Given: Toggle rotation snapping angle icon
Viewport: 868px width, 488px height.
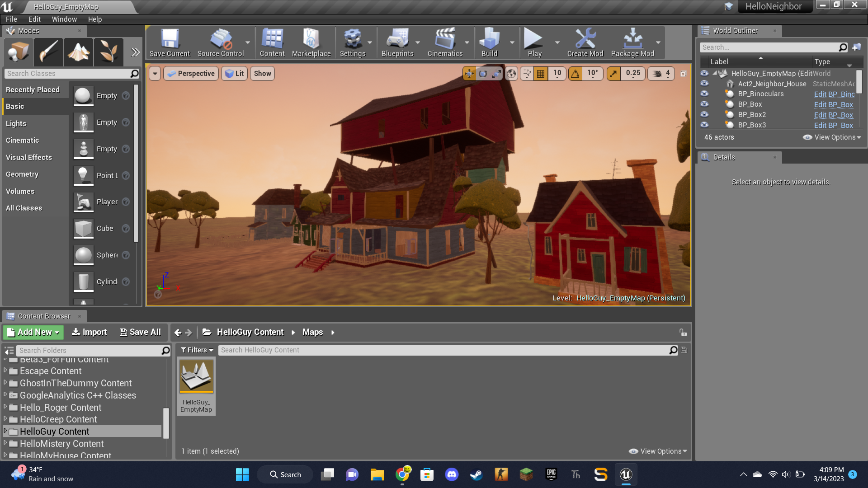Looking at the screenshot, I should coord(575,74).
